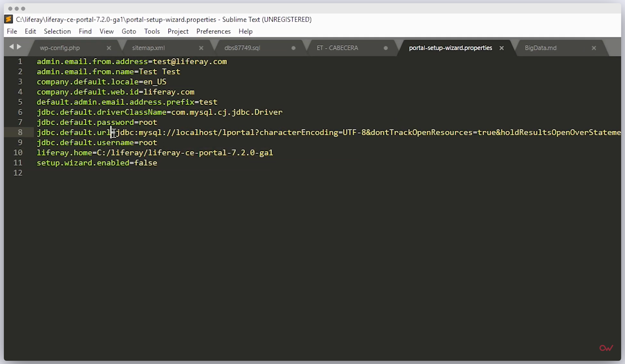Screen dimensions: 625x364
Task: Open the View menu
Action: [106, 31]
